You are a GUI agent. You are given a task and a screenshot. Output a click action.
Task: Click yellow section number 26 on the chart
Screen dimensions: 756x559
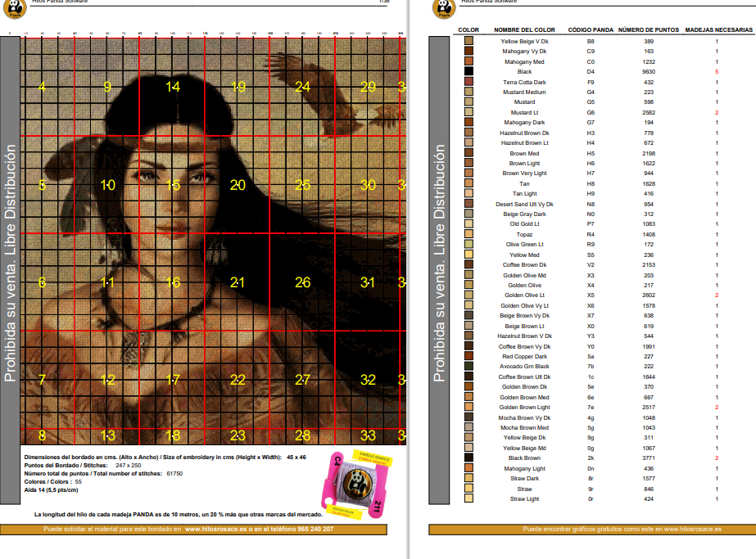[x=303, y=282]
